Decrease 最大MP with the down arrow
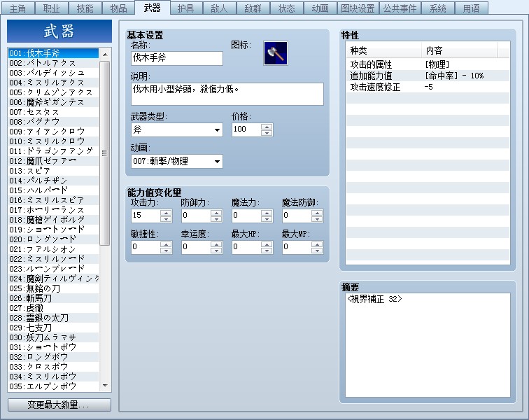 pyautogui.click(x=317, y=251)
